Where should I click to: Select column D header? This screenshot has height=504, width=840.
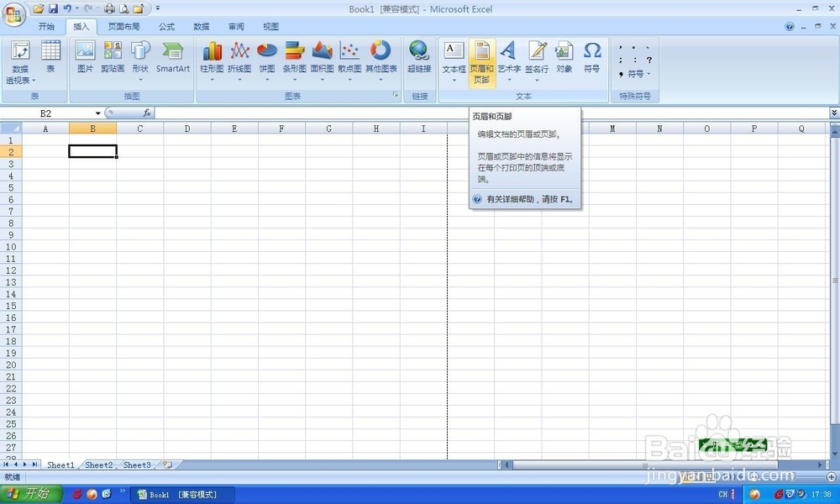(x=187, y=129)
